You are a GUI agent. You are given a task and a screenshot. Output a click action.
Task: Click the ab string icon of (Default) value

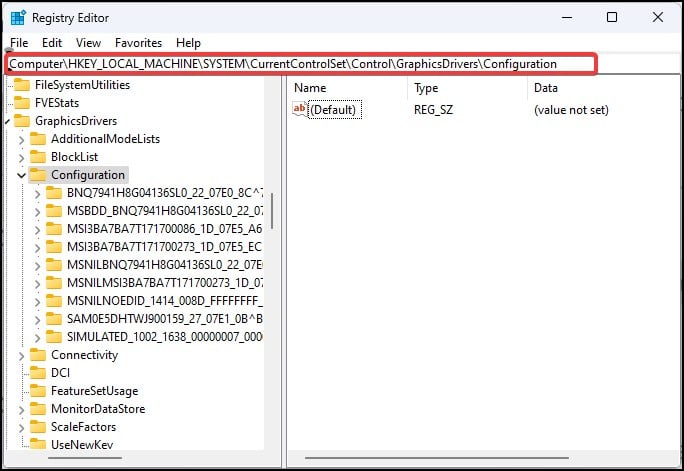point(300,109)
